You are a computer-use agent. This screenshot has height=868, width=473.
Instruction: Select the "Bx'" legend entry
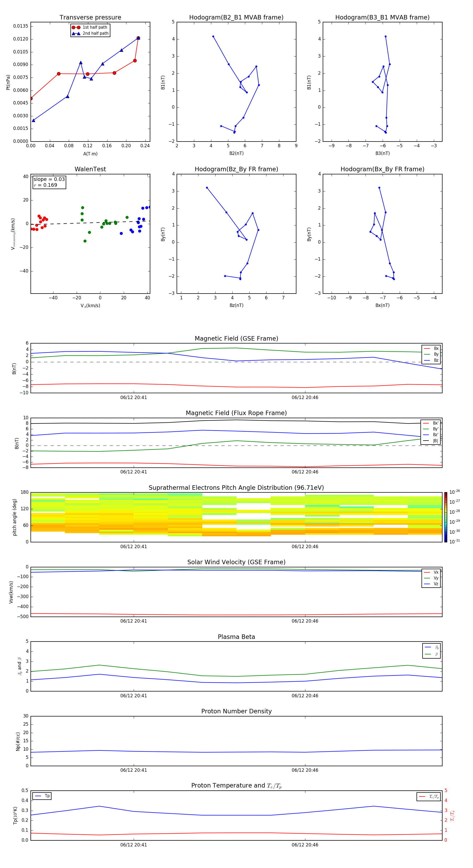pos(431,423)
